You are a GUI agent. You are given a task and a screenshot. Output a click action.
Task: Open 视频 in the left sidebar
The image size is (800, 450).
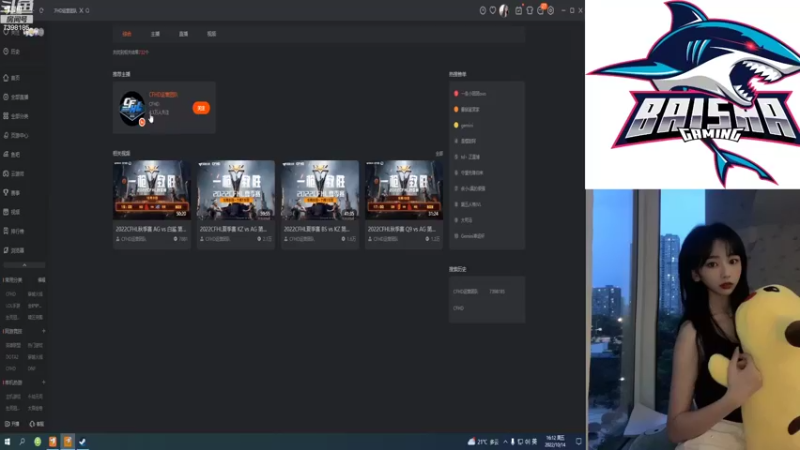[x=12, y=212]
